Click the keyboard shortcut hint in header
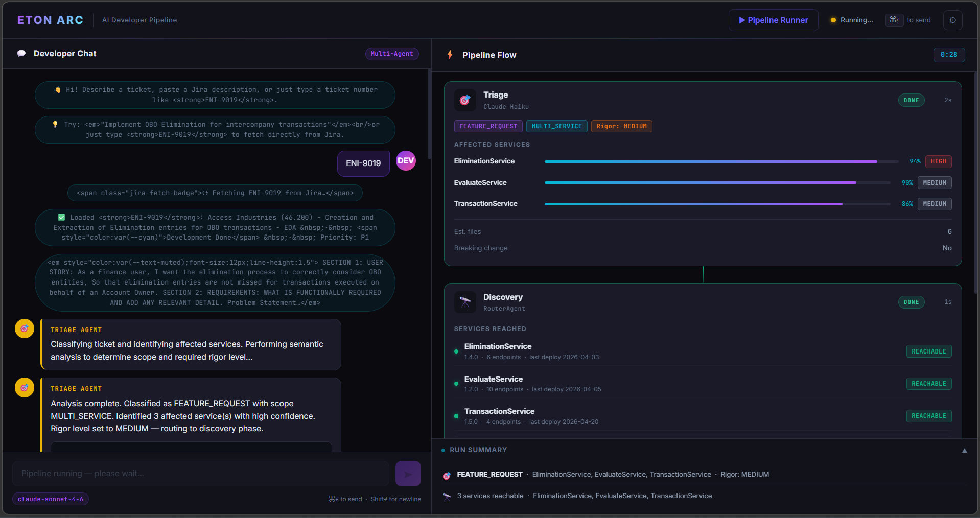The image size is (980, 518). point(908,20)
